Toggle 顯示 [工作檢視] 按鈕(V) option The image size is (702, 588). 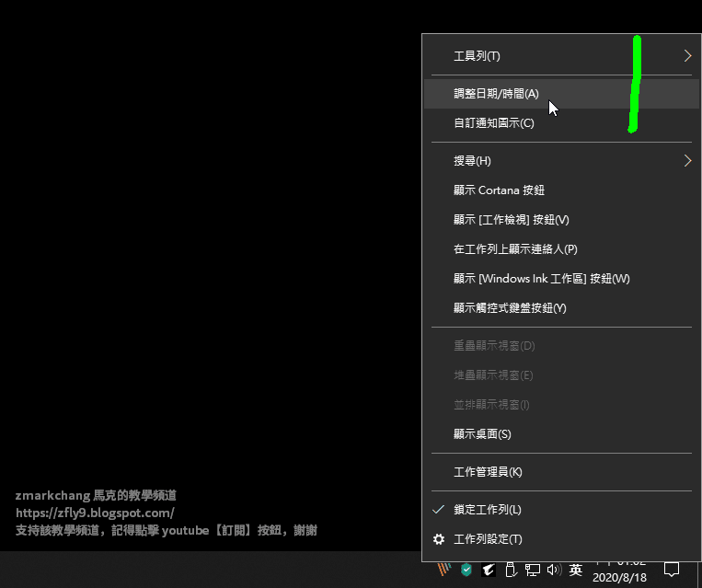coord(561,220)
